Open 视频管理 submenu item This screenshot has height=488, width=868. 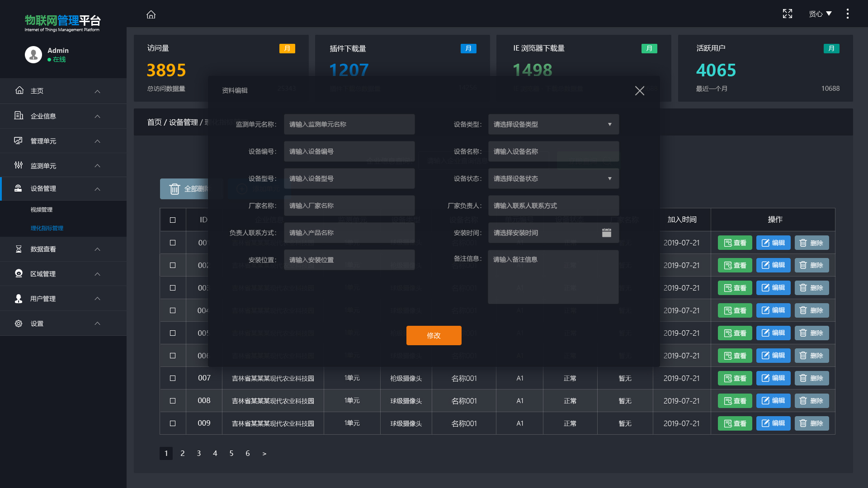pos(42,210)
